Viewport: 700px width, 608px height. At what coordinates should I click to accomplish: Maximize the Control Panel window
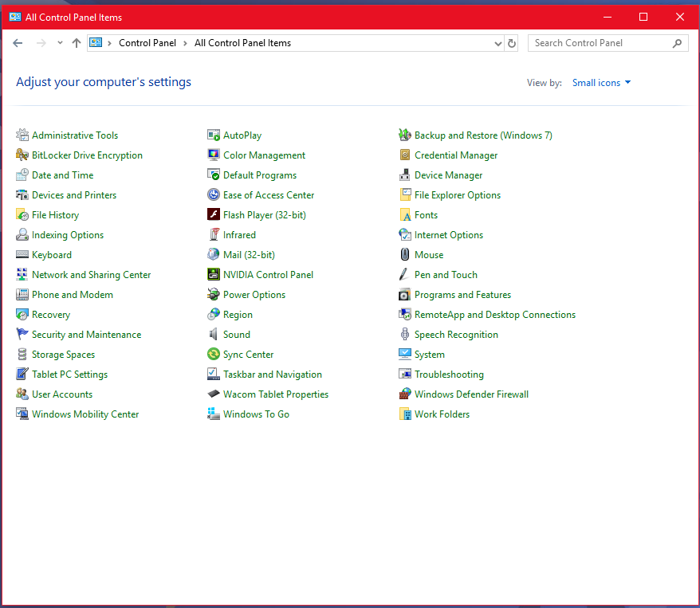[643, 17]
